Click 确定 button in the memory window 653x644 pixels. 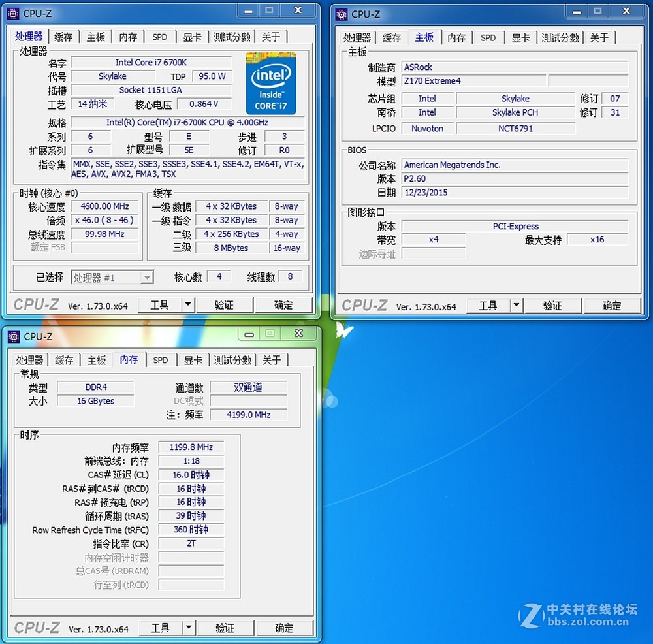285,628
